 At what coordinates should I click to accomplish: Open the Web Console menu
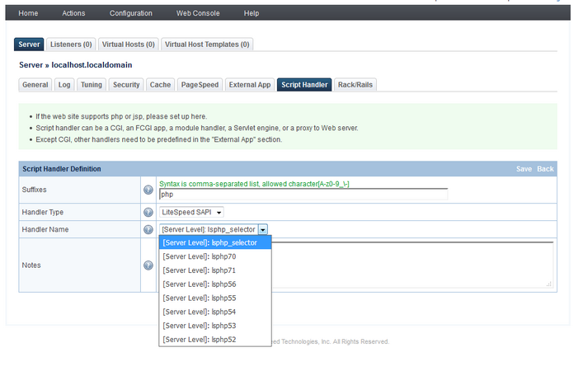(198, 13)
